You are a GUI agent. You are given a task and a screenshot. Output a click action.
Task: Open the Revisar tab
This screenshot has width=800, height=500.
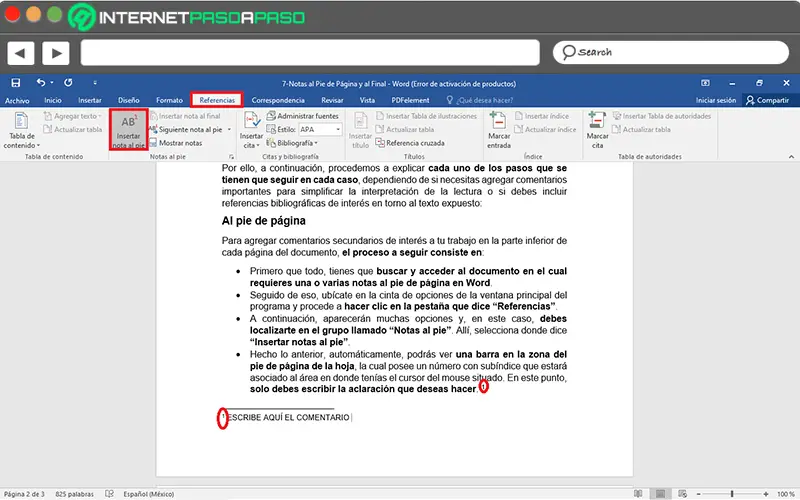click(332, 101)
